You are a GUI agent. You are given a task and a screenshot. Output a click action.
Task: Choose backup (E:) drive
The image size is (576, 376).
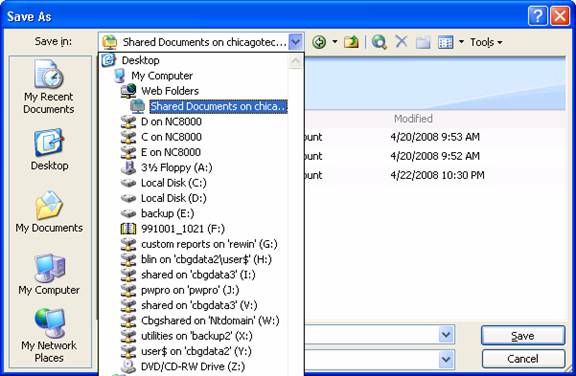click(168, 213)
